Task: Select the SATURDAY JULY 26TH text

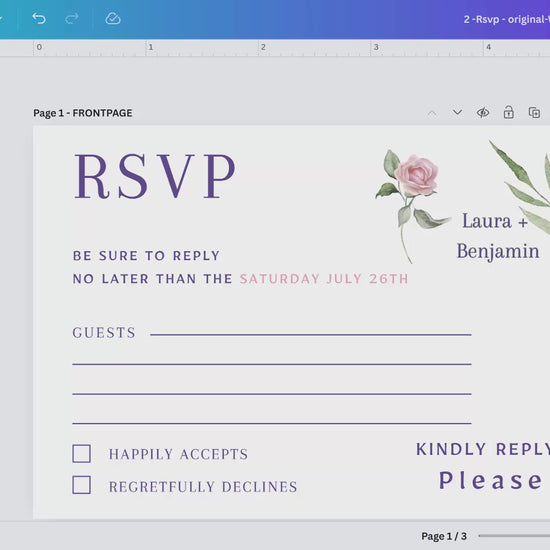Action: pyautogui.click(x=324, y=279)
